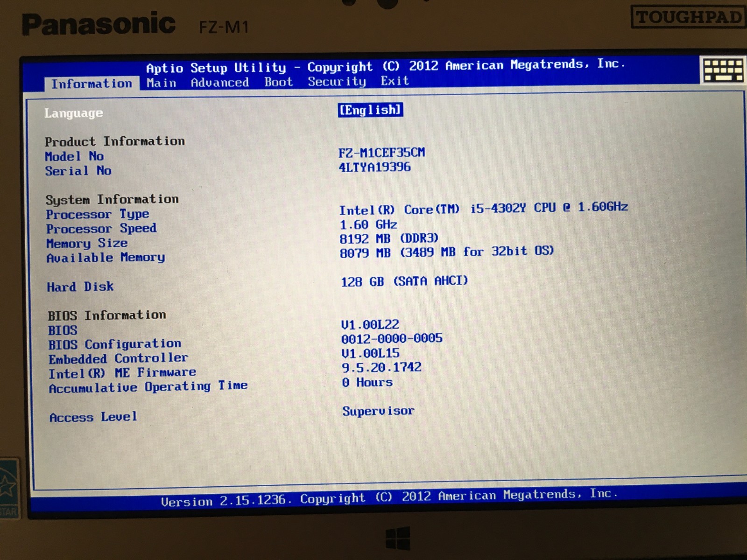Go to the Boot tab

[279, 82]
